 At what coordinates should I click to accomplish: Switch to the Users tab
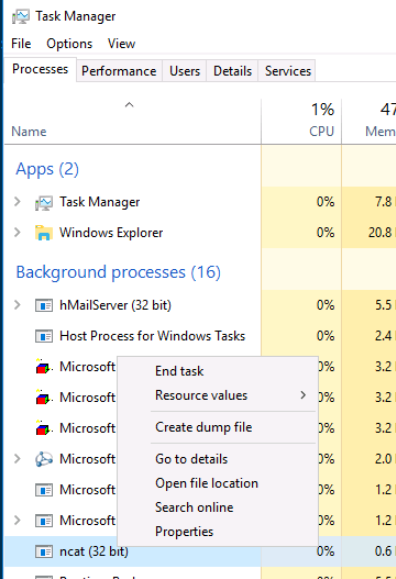tap(185, 71)
